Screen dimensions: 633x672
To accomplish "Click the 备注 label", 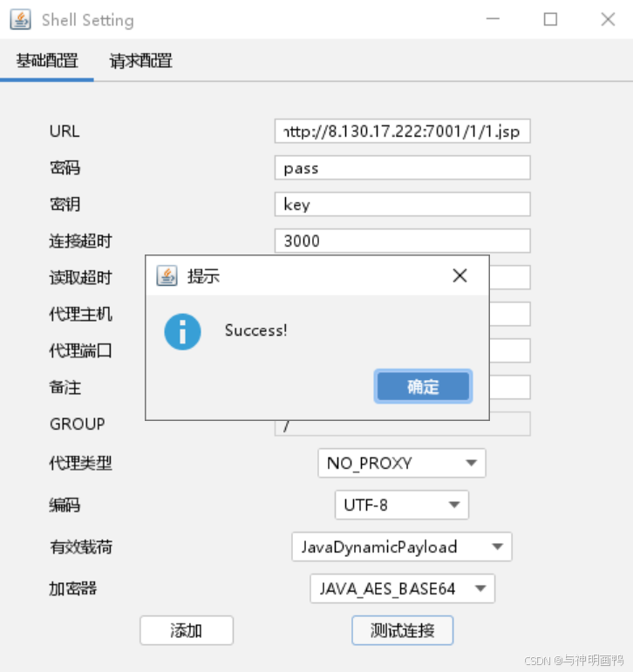I will 65,388.
